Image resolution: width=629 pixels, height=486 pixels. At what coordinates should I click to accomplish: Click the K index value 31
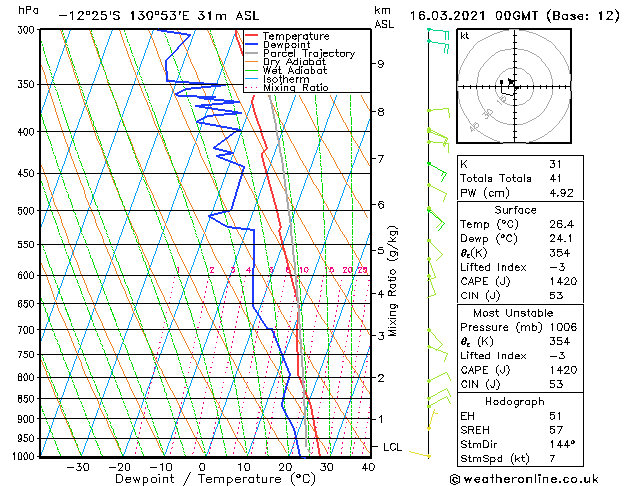(x=556, y=164)
